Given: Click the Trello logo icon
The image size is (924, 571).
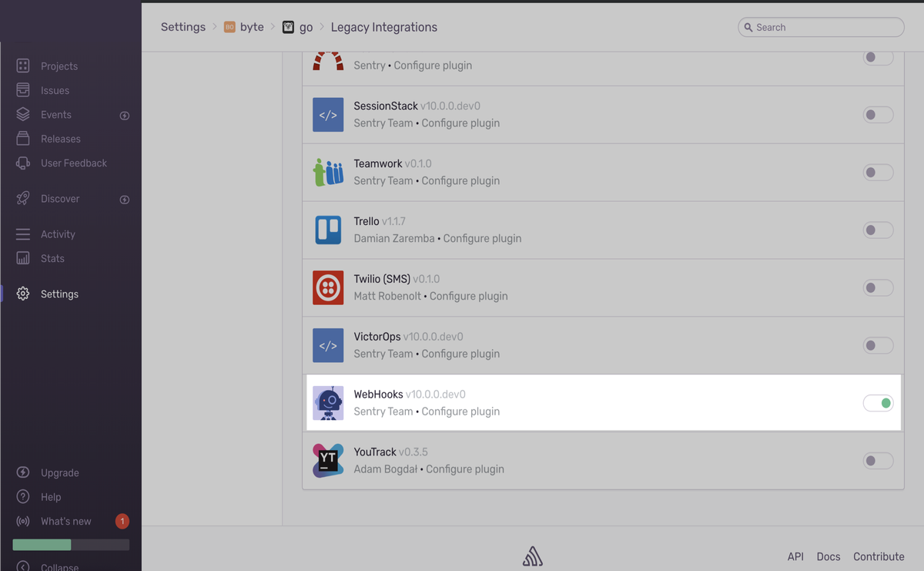Looking at the screenshot, I should pos(328,230).
